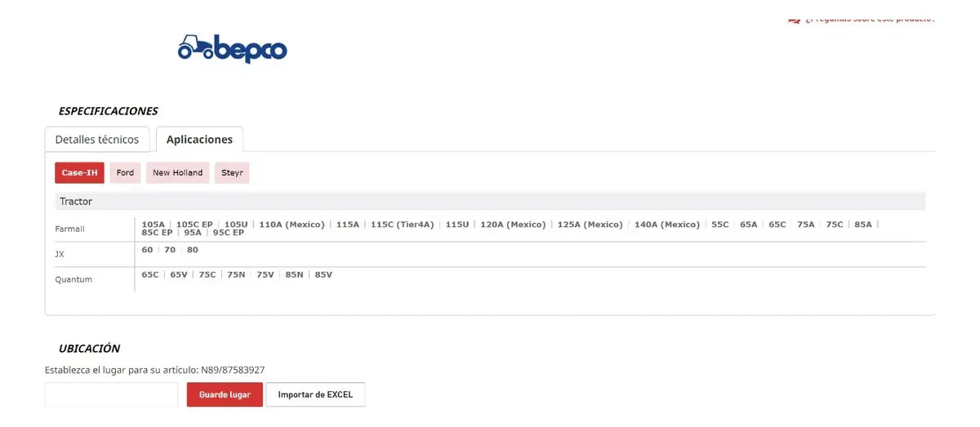The image size is (980, 427).
Task: Click Farmall model 115A
Action: [348, 225]
